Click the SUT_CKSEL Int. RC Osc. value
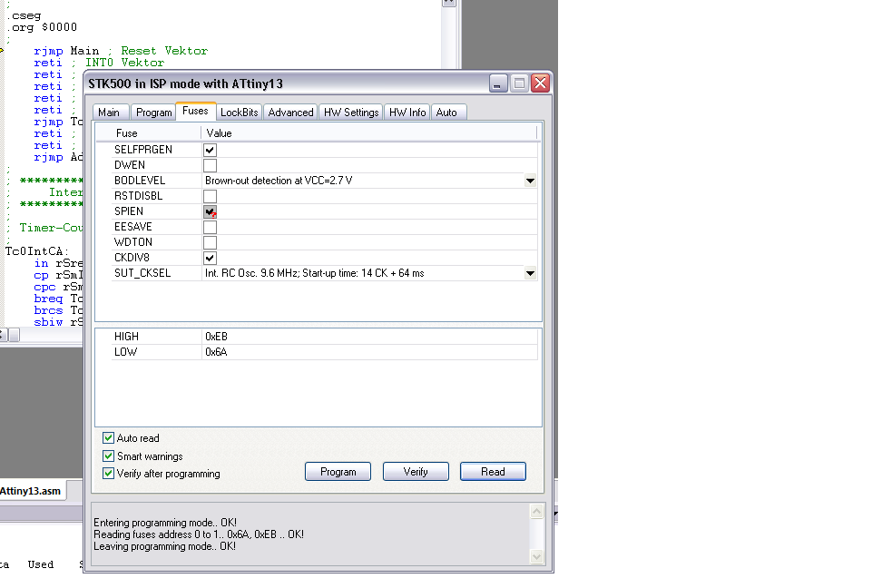The image size is (882, 588). (x=315, y=273)
